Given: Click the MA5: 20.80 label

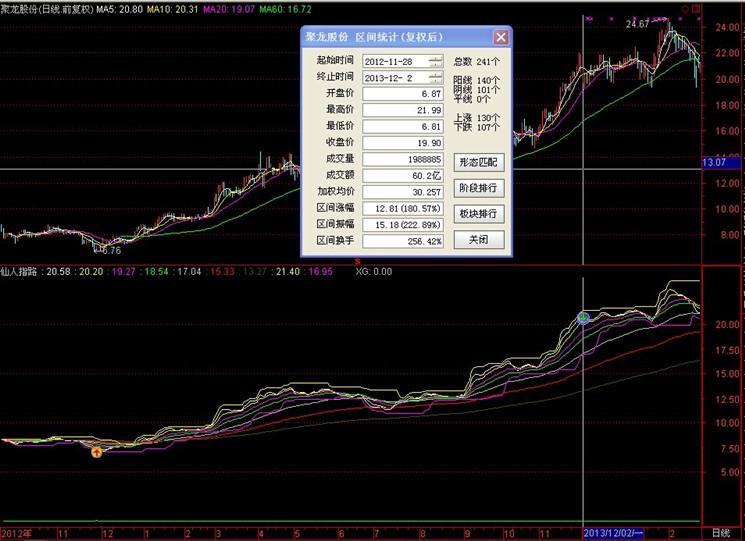Looking at the screenshot, I should point(120,9).
